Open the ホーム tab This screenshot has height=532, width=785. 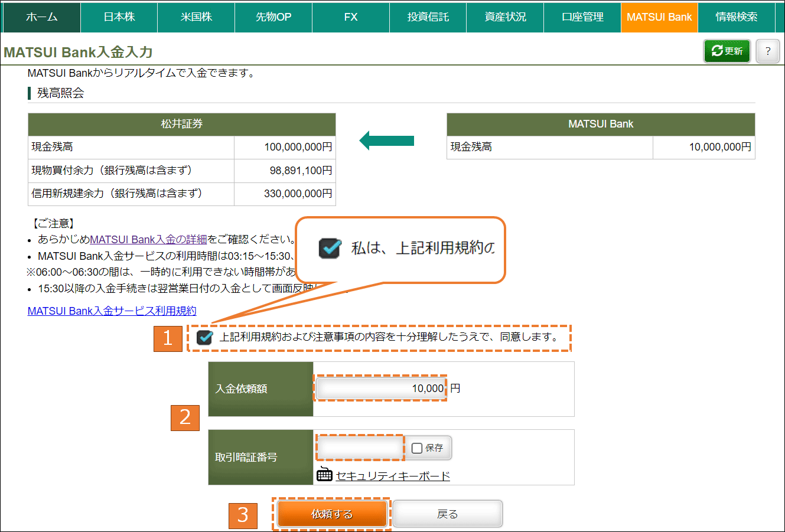[41, 17]
